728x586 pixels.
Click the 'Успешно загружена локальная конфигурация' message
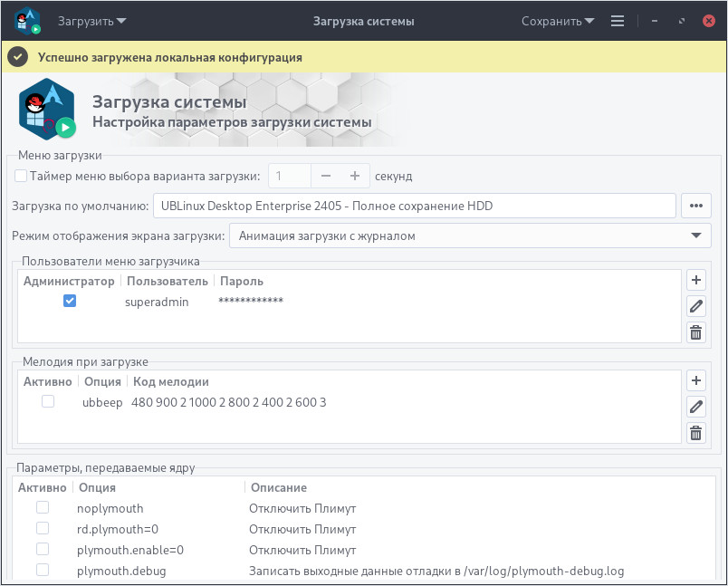pyautogui.click(x=170, y=58)
